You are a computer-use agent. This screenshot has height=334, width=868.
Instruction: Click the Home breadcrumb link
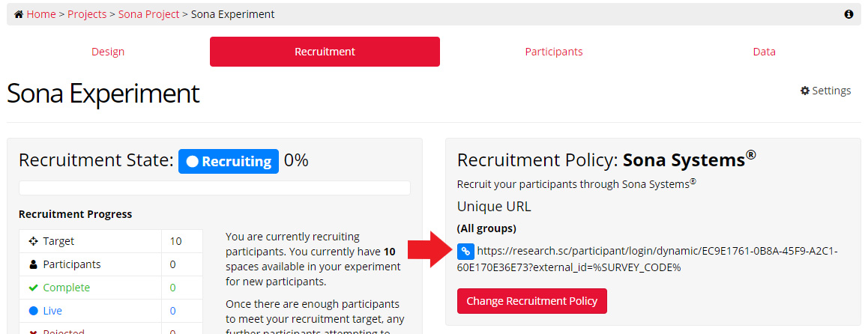tap(41, 14)
